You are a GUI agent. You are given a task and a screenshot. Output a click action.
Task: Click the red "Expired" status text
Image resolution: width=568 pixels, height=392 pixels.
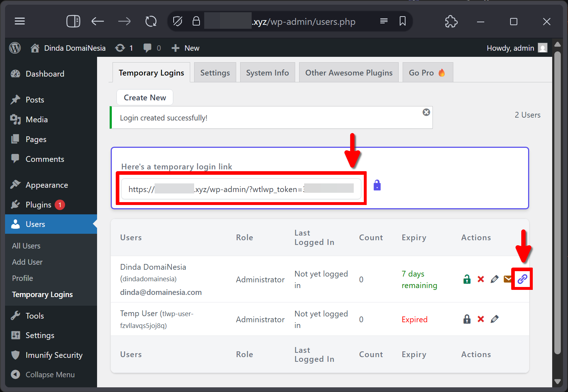[x=414, y=319]
